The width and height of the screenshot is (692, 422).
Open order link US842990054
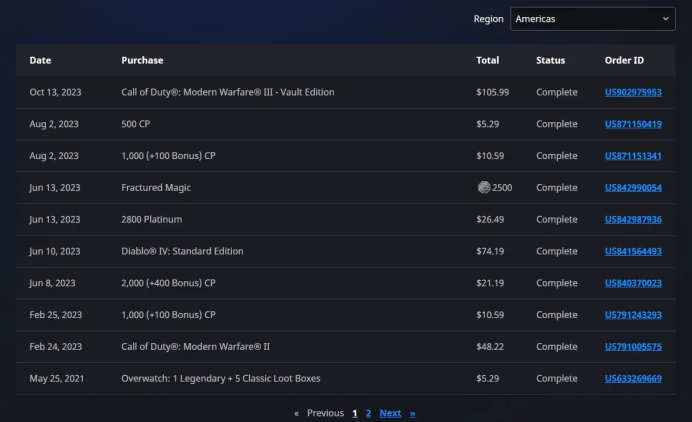coord(633,188)
